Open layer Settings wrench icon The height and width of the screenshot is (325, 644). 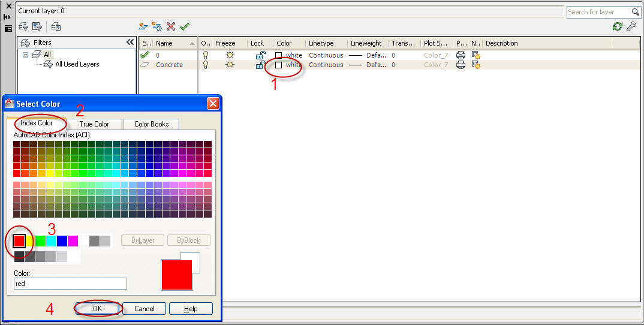631,27
